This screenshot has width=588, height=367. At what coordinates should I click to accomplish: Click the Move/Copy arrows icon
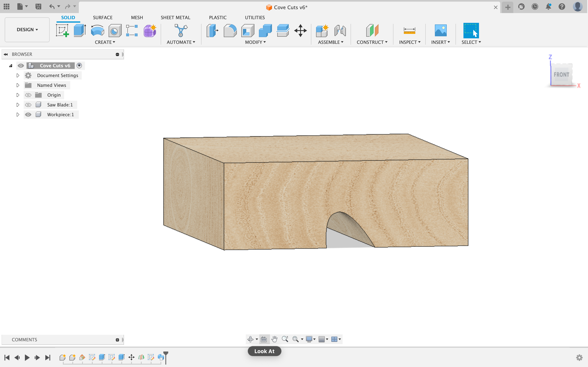pyautogui.click(x=300, y=31)
